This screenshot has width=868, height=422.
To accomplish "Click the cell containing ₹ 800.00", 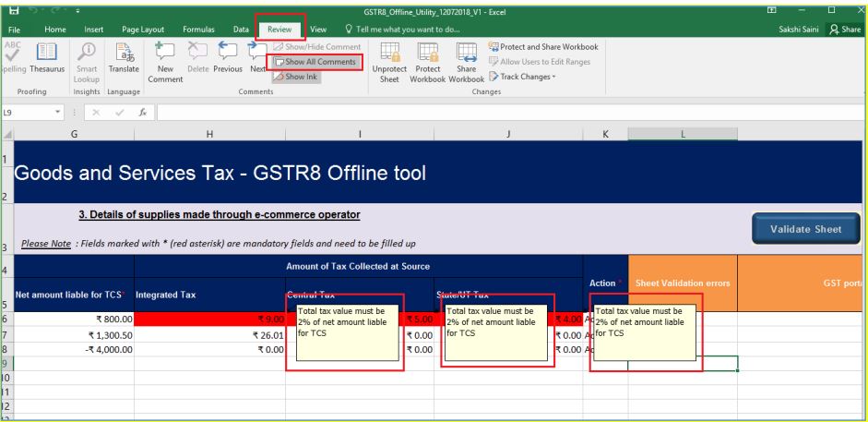I will [x=74, y=319].
